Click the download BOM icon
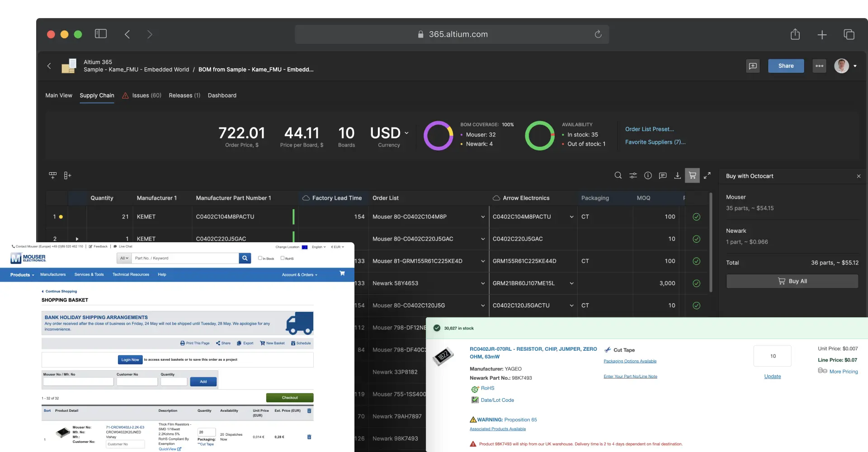Viewport: 868px width, 452px height. tap(677, 175)
